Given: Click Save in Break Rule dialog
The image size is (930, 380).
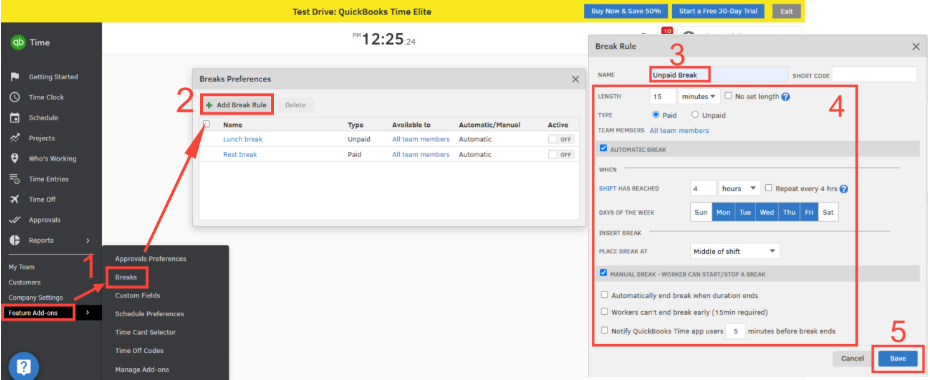Looking at the screenshot, I should click(897, 359).
